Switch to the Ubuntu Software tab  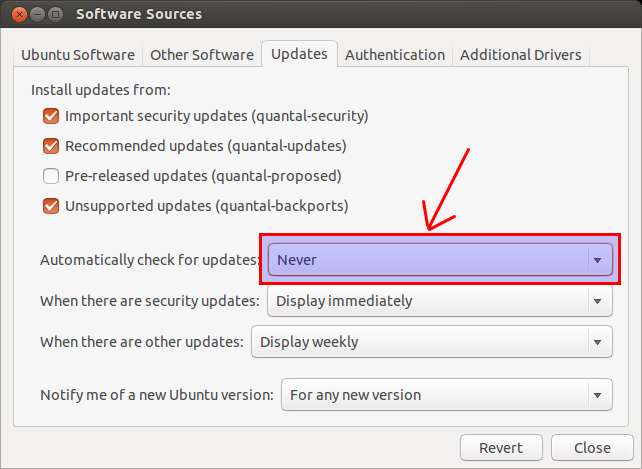[x=80, y=55]
